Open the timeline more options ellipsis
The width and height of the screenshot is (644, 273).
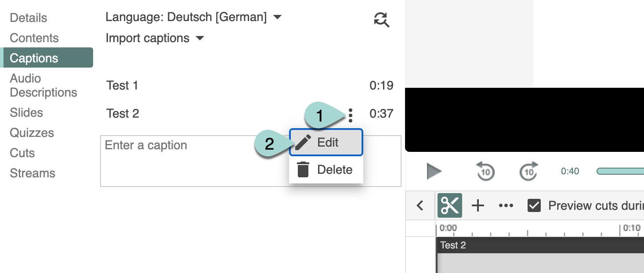point(506,205)
